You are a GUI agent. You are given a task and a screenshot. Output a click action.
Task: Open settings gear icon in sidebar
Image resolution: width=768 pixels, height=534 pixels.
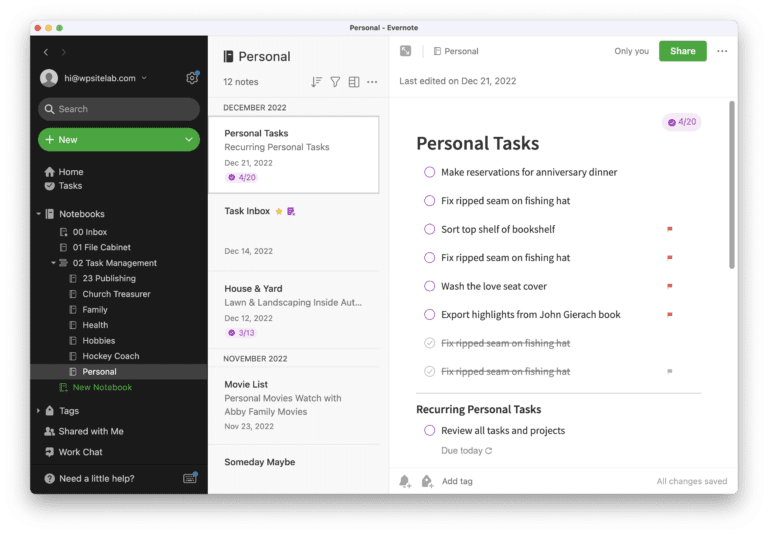click(x=192, y=78)
